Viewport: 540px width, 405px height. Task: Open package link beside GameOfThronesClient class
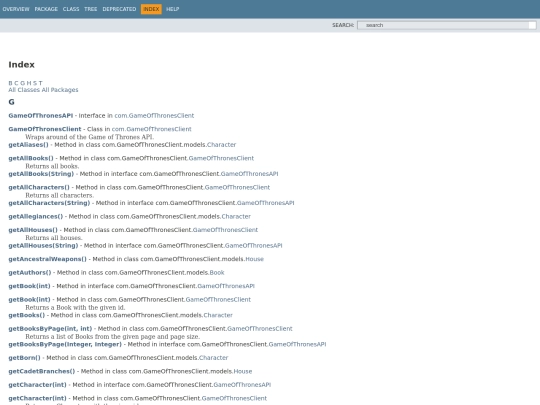[x=152, y=129]
